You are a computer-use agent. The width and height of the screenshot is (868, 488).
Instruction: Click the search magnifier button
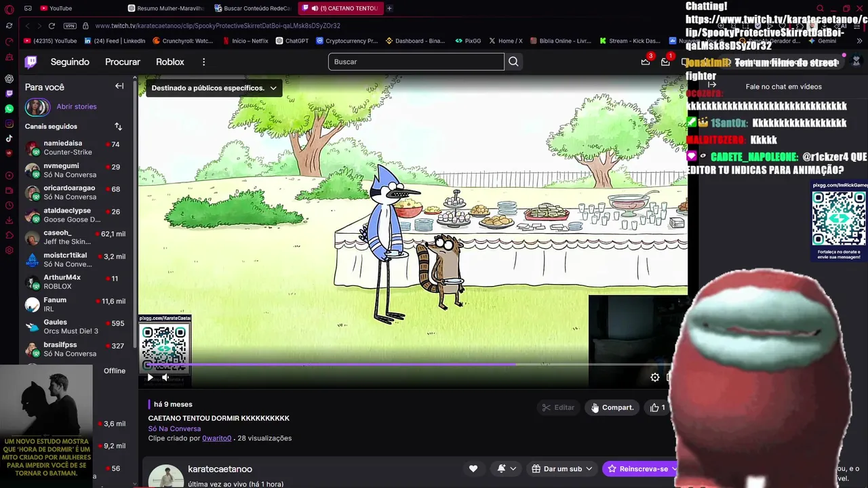coord(513,62)
